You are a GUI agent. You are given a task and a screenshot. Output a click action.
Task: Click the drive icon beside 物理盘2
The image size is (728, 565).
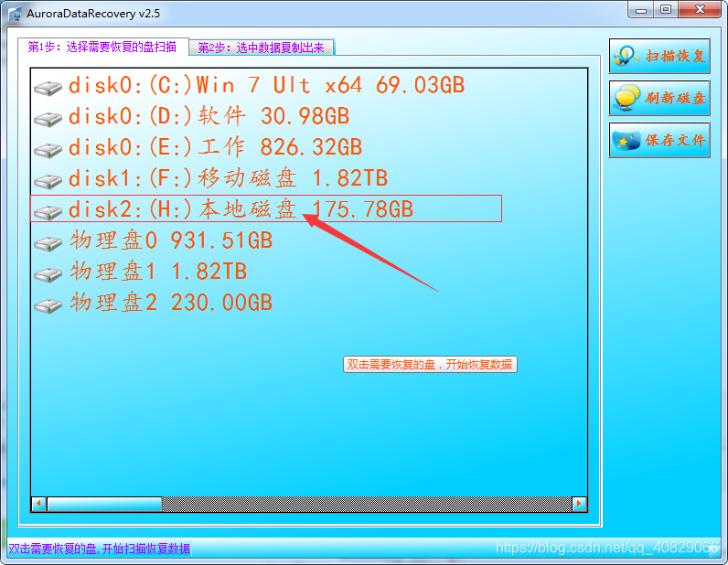(x=48, y=305)
